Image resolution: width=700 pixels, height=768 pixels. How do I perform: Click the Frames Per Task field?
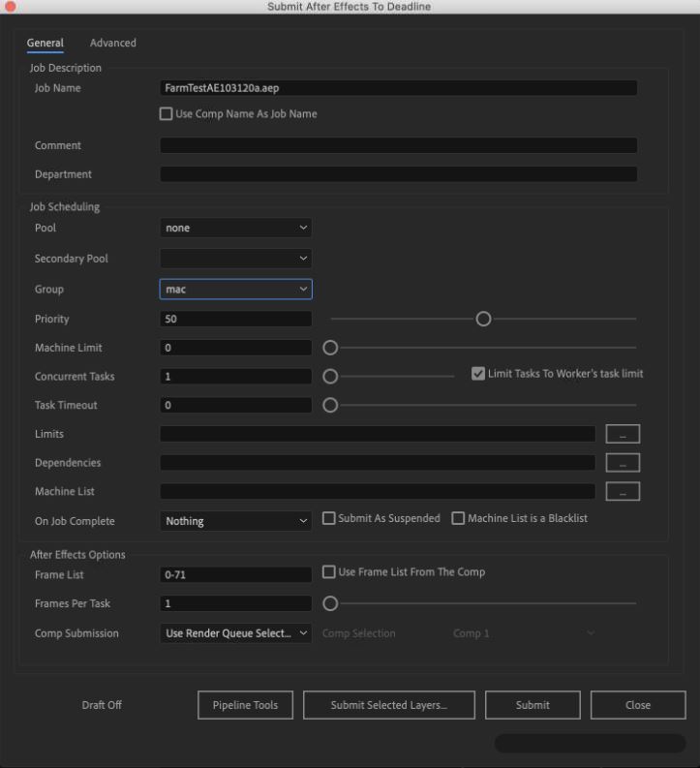point(236,603)
